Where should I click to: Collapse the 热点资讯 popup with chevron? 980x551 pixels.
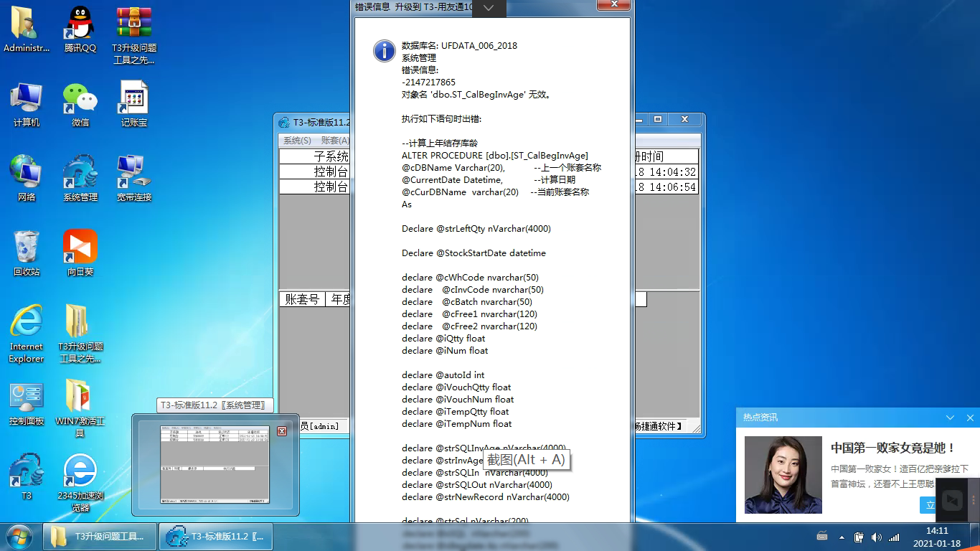(950, 418)
